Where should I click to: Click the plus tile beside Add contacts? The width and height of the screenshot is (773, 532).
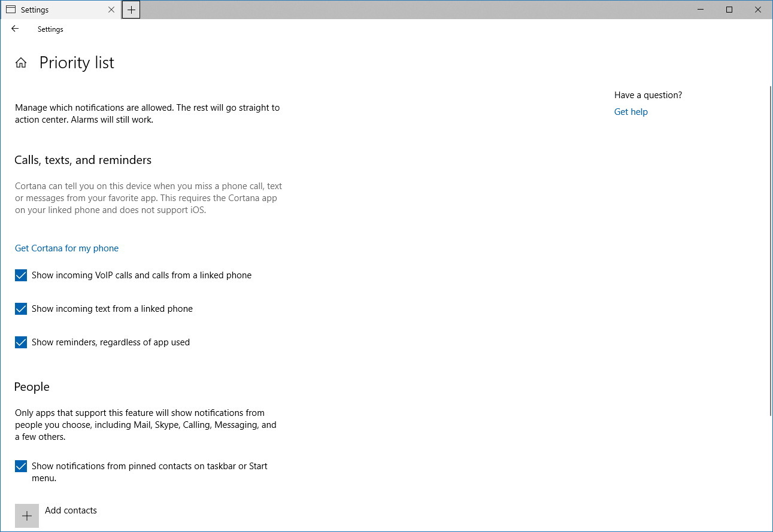pos(27,516)
